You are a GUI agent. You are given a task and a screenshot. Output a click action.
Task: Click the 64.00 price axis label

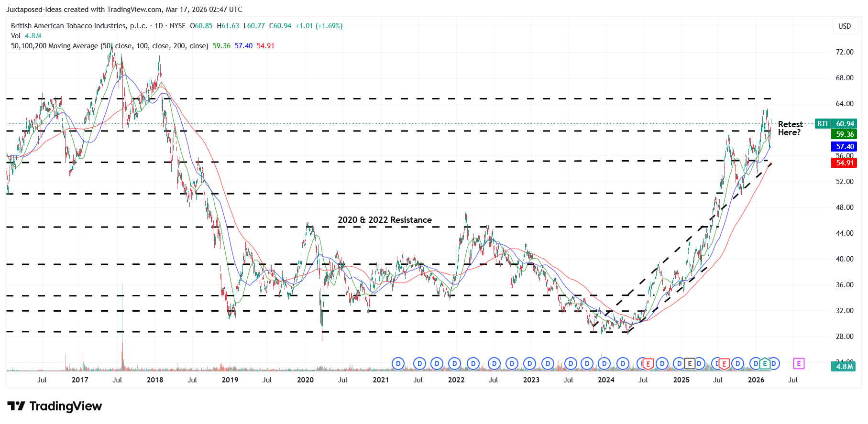[x=845, y=104]
